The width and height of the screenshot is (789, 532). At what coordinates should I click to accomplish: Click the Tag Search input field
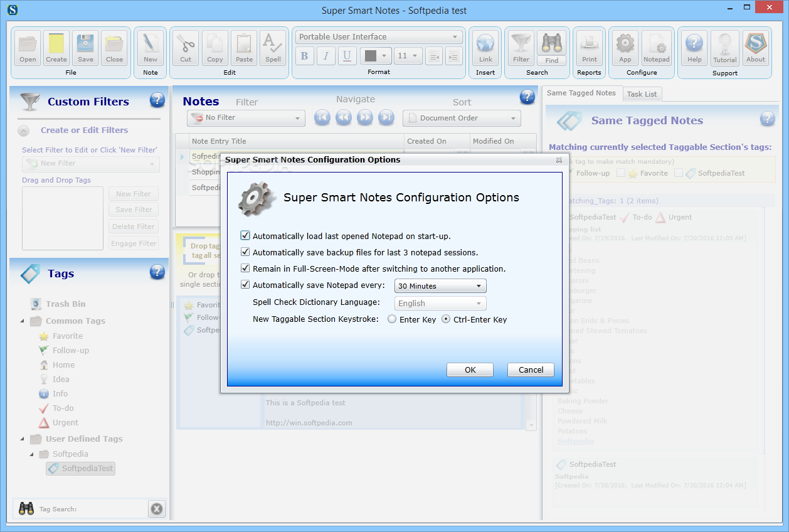(x=92, y=509)
